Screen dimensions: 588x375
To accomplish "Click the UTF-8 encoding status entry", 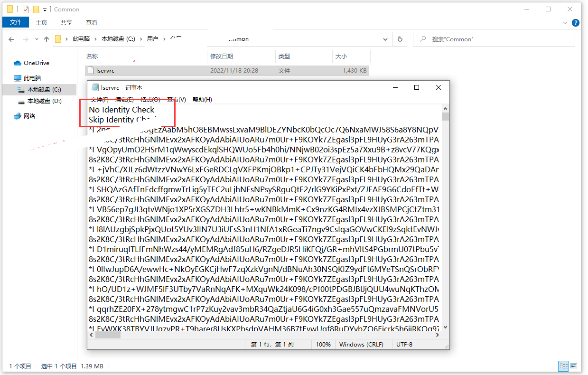I will click(x=404, y=344).
